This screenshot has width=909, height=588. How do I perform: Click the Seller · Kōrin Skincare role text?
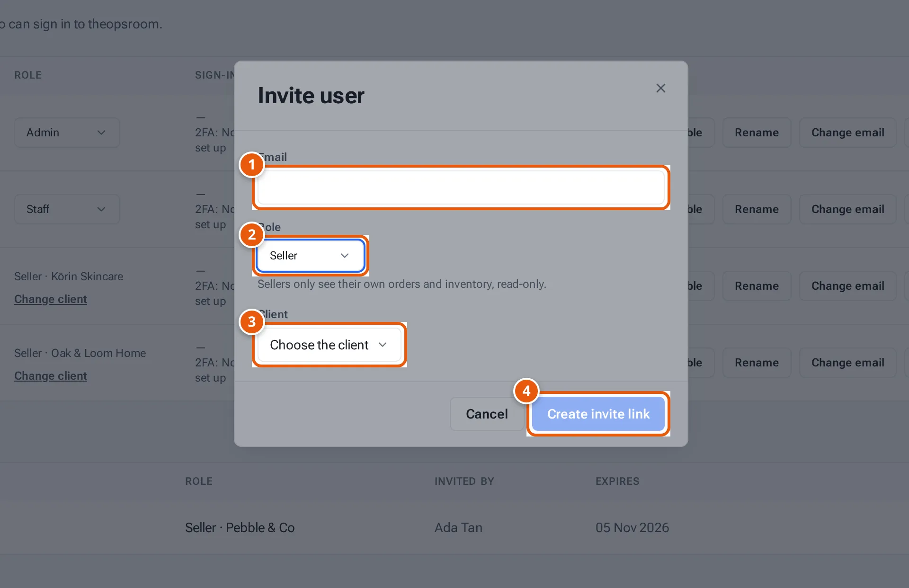click(69, 276)
